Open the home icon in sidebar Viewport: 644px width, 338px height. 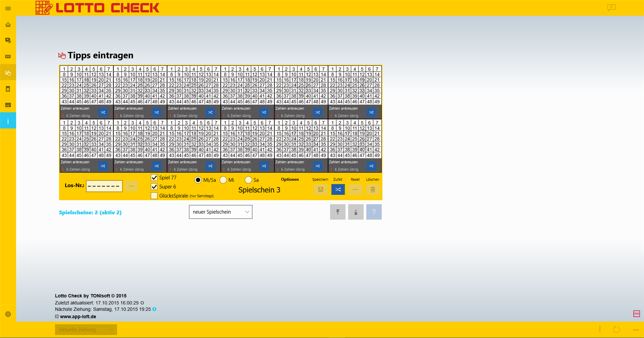coord(8,25)
